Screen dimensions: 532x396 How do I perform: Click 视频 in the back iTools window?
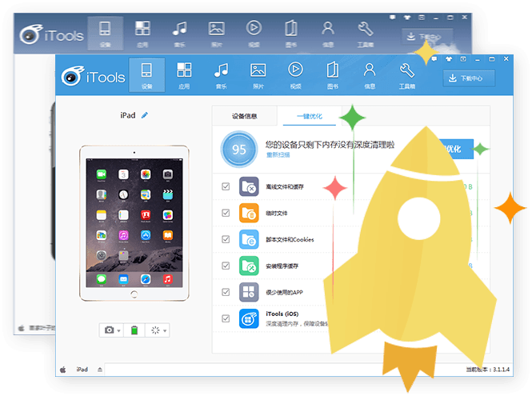(254, 34)
